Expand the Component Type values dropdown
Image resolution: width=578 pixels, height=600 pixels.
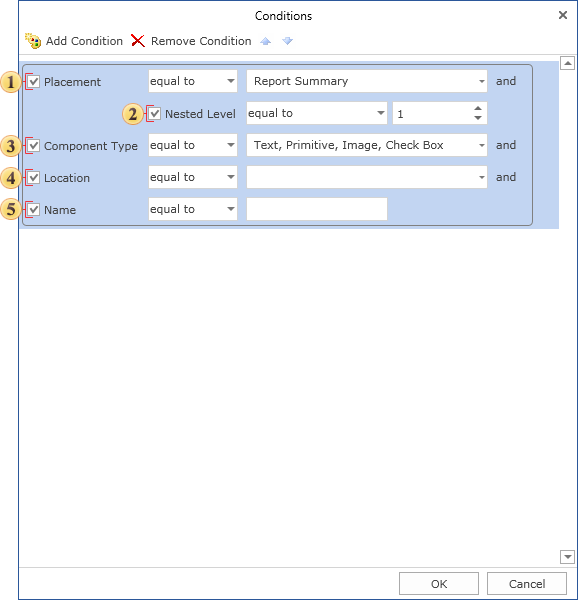click(x=367, y=145)
